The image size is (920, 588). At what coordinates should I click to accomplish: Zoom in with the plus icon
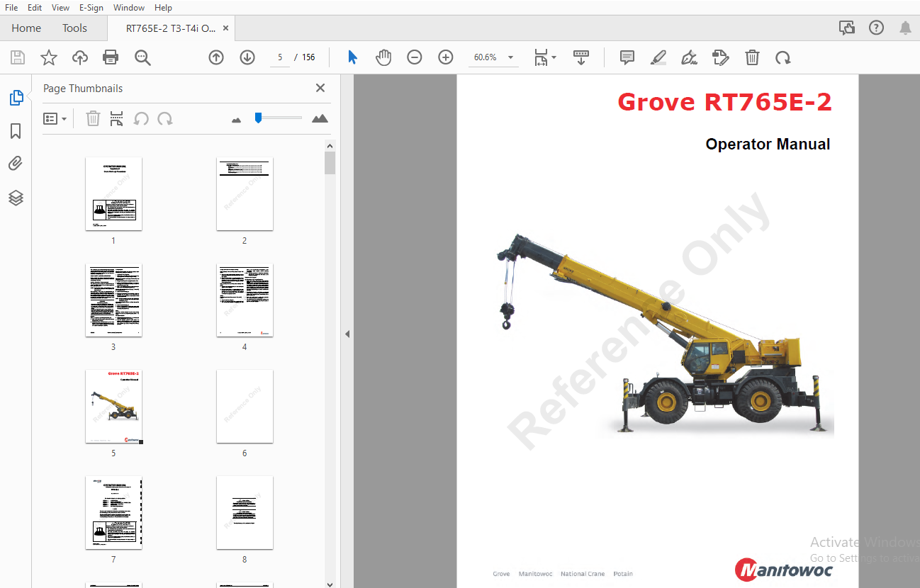[x=446, y=57]
